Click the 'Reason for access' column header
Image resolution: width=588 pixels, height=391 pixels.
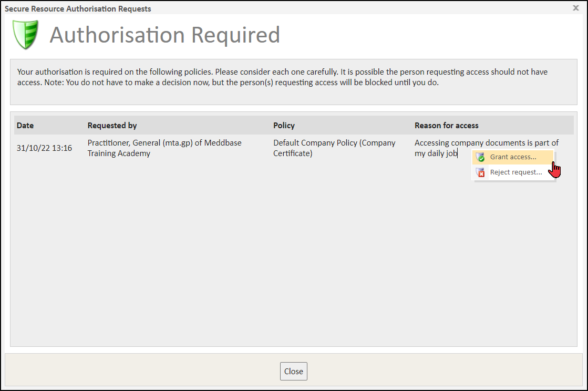(446, 126)
